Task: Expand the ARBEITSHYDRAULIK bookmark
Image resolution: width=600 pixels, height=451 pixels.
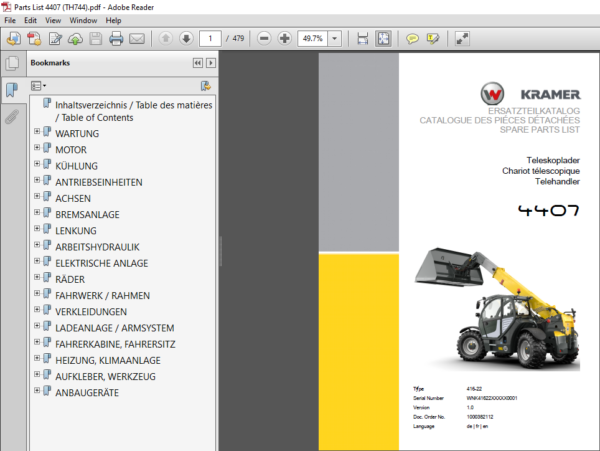Action: point(37,244)
